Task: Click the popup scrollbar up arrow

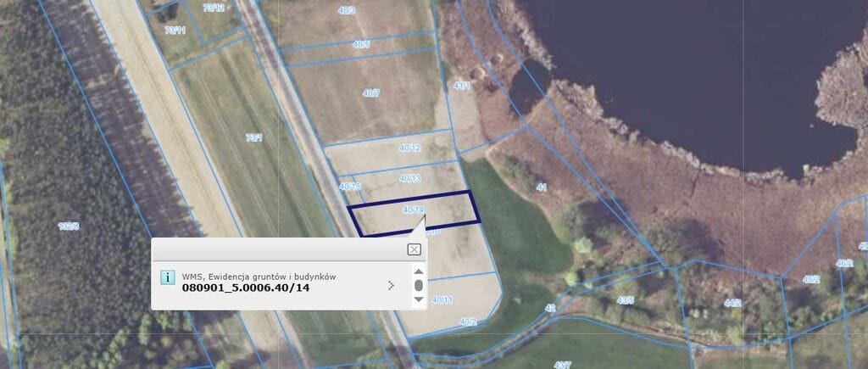Action: click(x=419, y=271)
